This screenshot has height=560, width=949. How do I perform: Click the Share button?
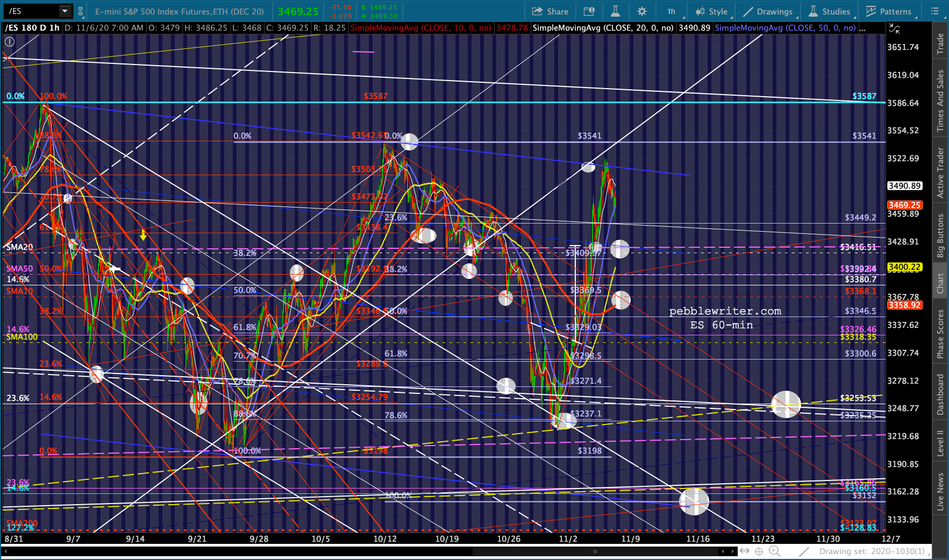(x=550, y=11)
